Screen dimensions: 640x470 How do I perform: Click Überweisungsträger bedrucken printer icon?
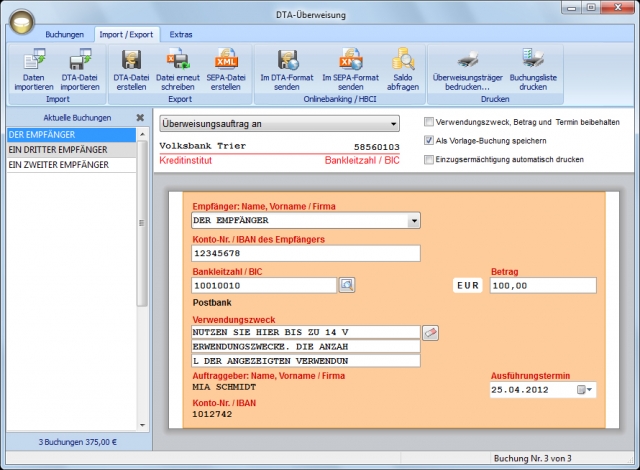[x=468, y=60]
